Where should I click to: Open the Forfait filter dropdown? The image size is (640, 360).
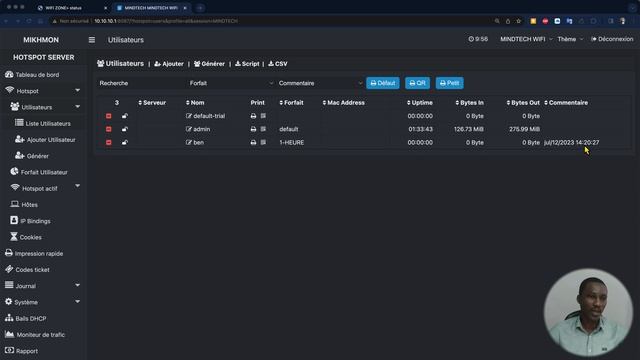pos(231,83)
